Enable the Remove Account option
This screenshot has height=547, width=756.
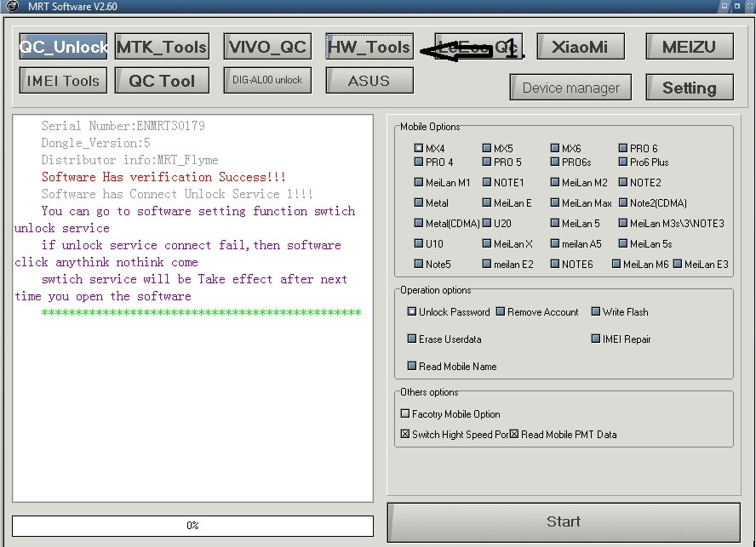[x=500, y=311]
